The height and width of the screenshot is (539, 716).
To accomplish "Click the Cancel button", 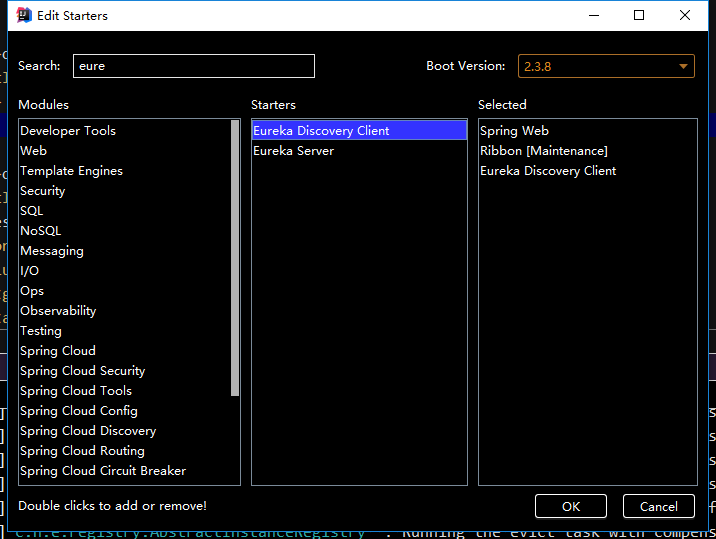I will pyautogui.click(x=658, y=506).
